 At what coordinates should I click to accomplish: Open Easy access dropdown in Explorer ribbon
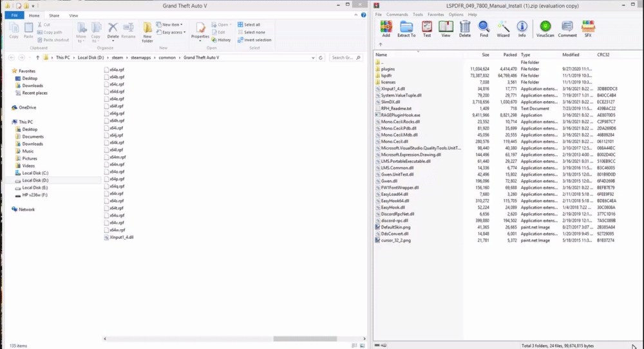coord(171,32)
